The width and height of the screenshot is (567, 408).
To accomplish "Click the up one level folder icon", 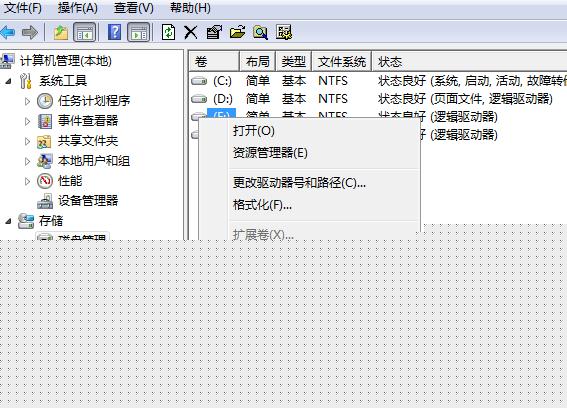I will pos(61,33).
